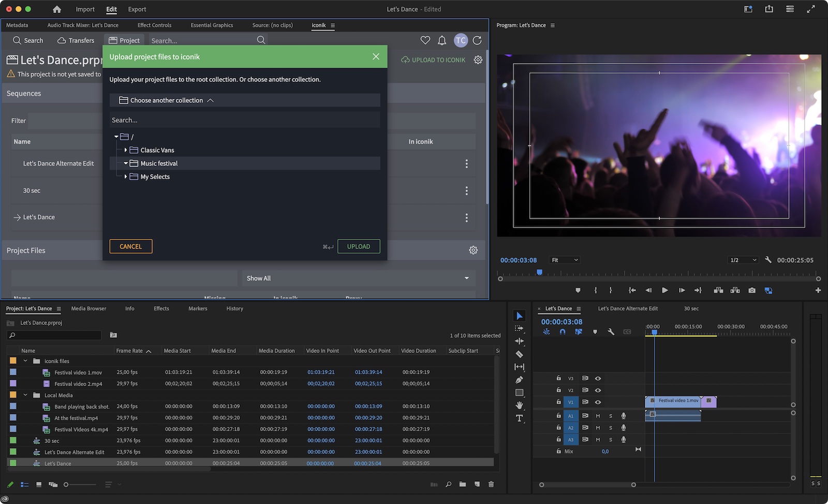The image size is (828, 504).
Task: Collapse the Local Media bin
Action: (x=25, y=395)
